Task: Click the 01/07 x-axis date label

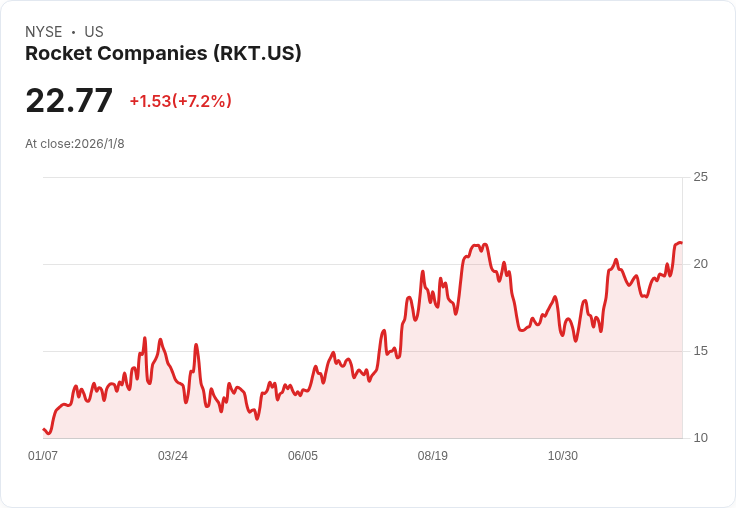Action: (x=43, y=455)
